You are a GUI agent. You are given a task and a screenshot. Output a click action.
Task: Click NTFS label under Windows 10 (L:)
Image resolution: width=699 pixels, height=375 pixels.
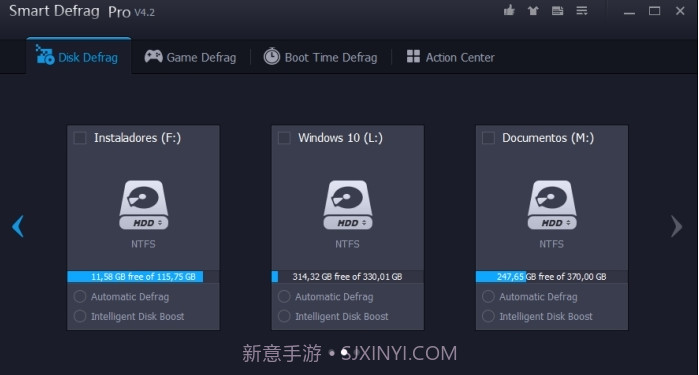click(x=347, y=244)
